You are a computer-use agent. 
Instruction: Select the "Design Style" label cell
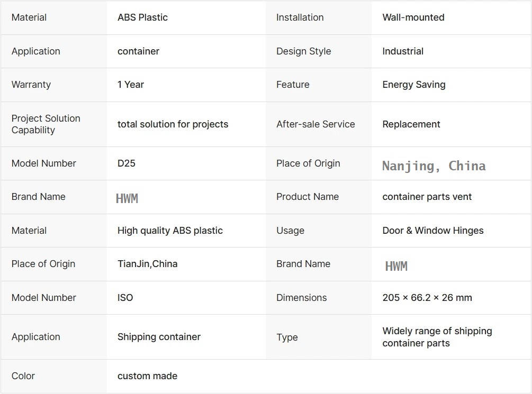point(303,51)
